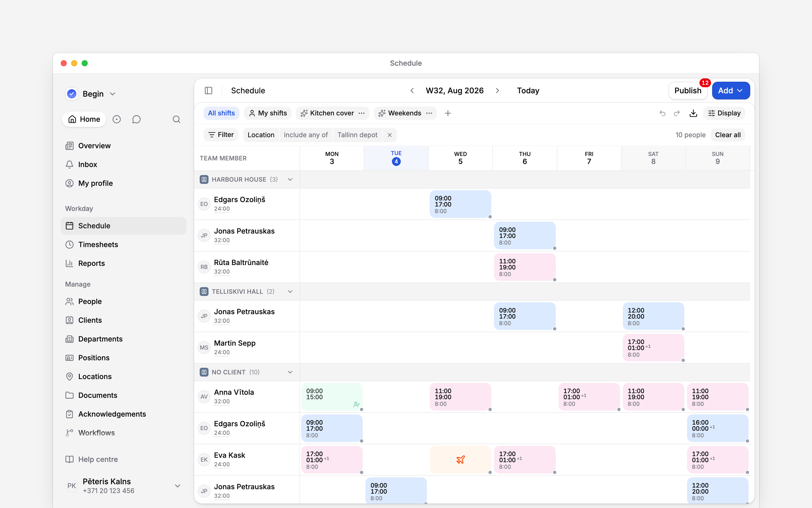Open Martin Sepp's pink Saturday shift

(x=653, y=347)
